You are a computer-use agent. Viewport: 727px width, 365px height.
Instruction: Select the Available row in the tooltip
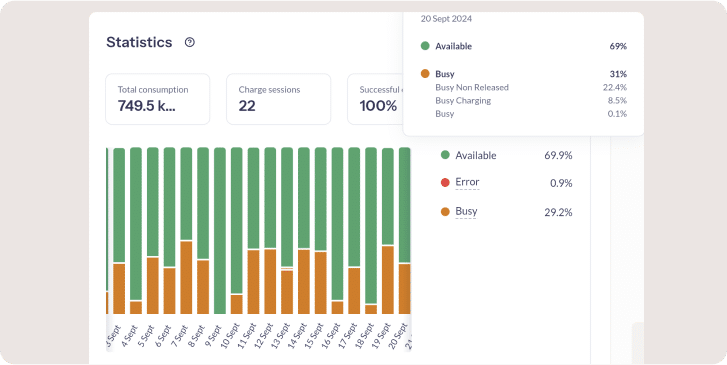[523, 46]
